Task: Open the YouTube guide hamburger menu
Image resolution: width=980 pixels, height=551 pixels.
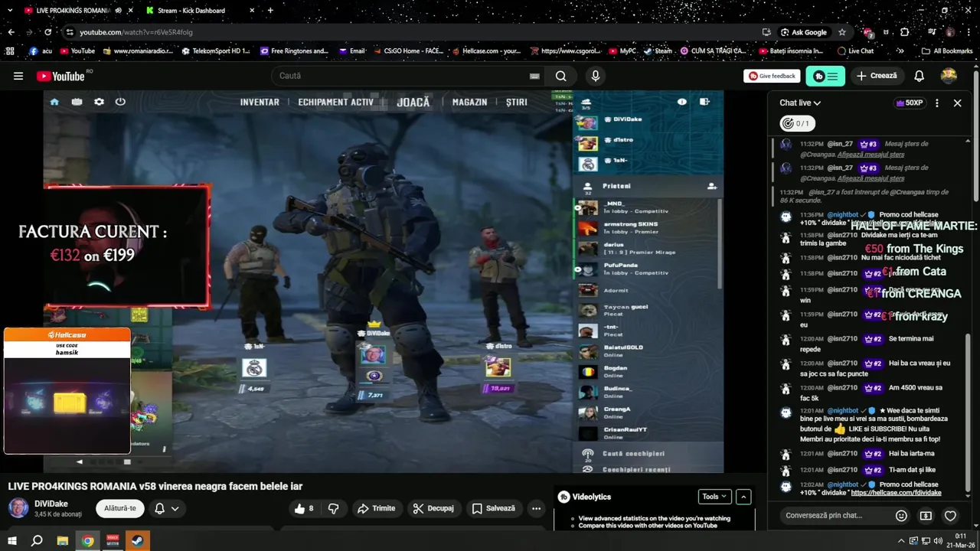Action: [18, 76]
